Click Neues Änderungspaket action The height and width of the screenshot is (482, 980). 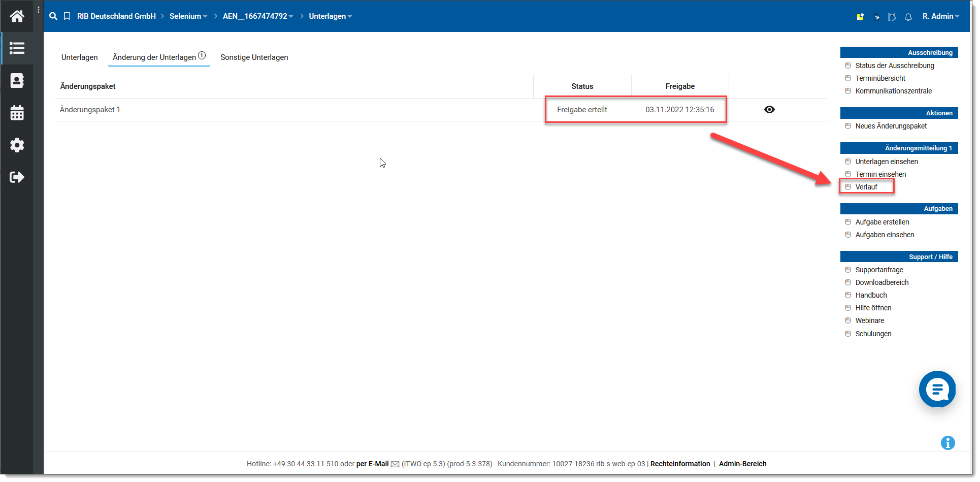point(891,126)
